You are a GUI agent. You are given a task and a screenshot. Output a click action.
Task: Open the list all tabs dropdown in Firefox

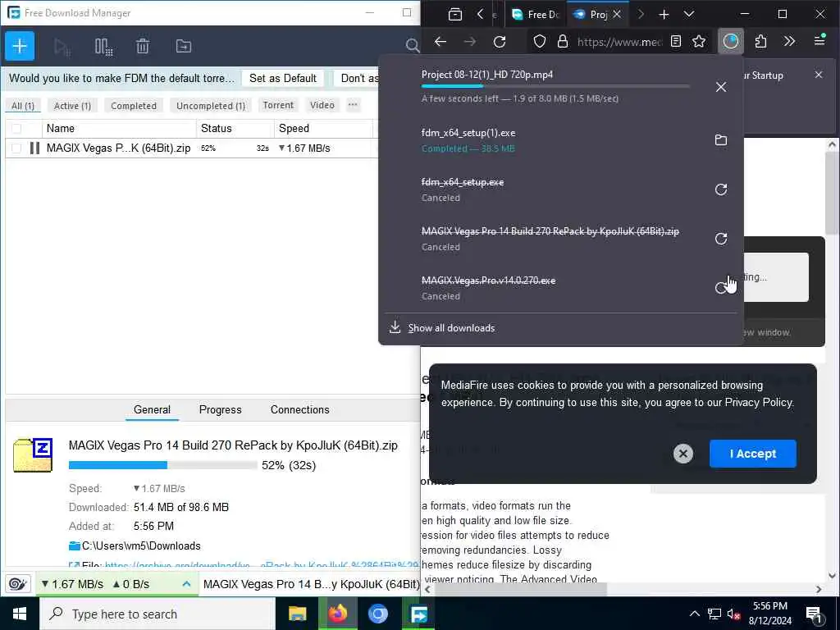pyautogui.click(x=689, y=15)
